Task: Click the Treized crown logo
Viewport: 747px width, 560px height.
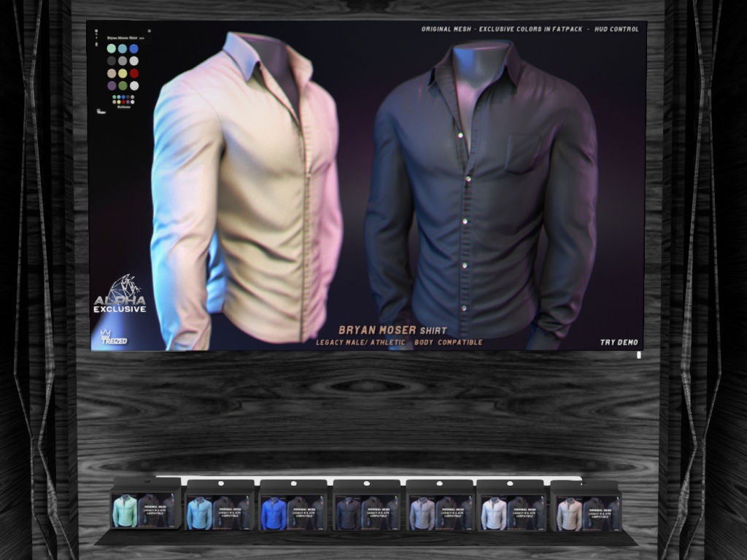Action: pyautogui.click(x=113, y=337)
